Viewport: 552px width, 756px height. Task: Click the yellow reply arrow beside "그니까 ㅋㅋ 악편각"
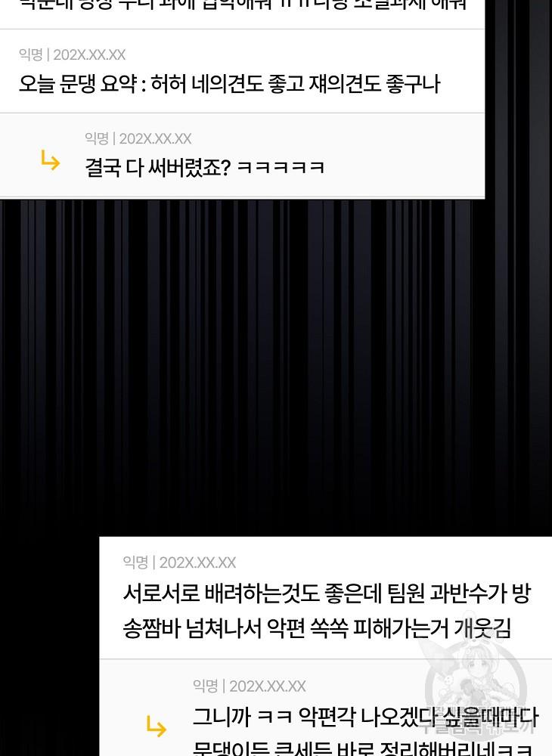(x=157, y=727)
